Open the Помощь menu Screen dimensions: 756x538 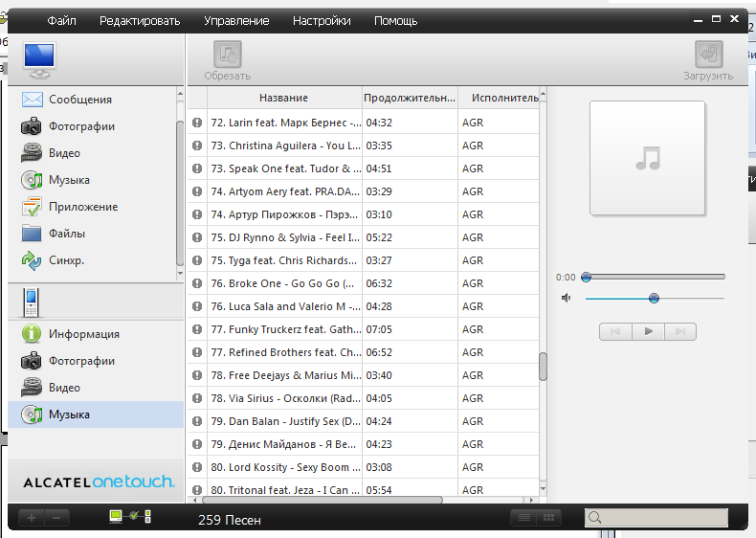point(395,21)
